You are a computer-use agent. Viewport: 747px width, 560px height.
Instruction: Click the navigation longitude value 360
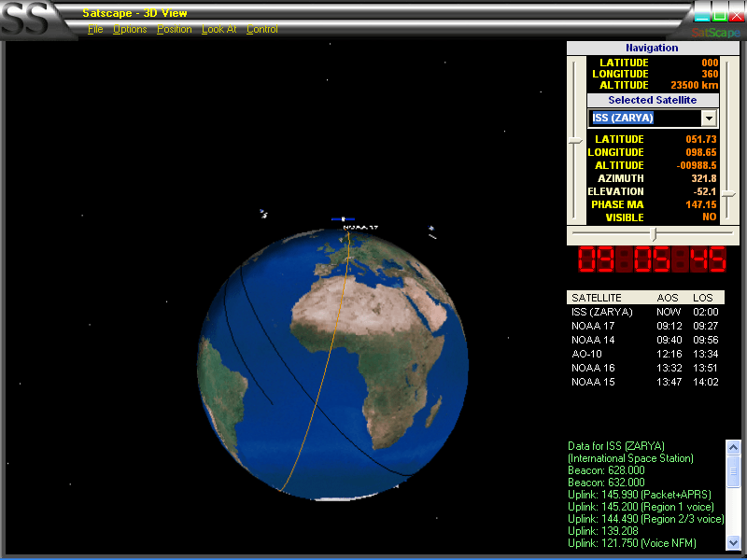[710, 74]
